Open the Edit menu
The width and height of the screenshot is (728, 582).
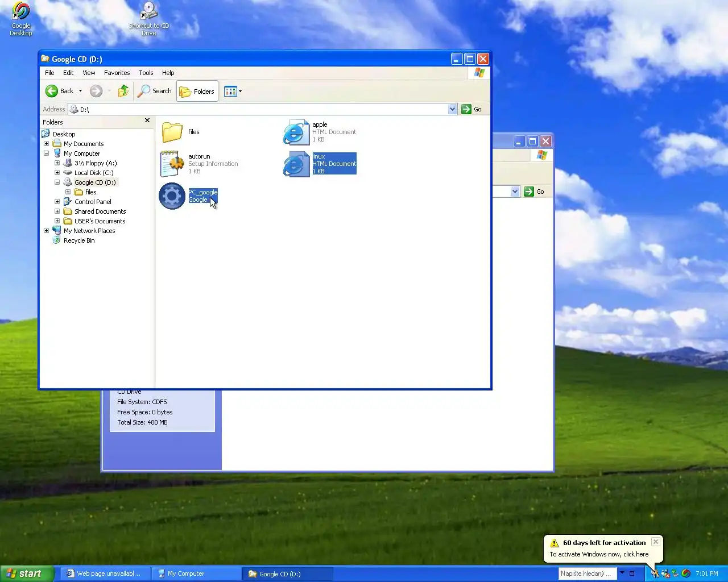[x=68, y=73]
